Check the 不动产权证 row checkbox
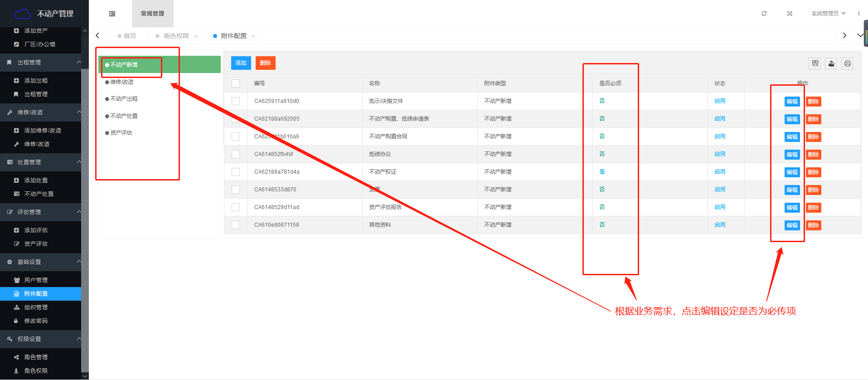The image size is (868, 380). click(236, 172)
